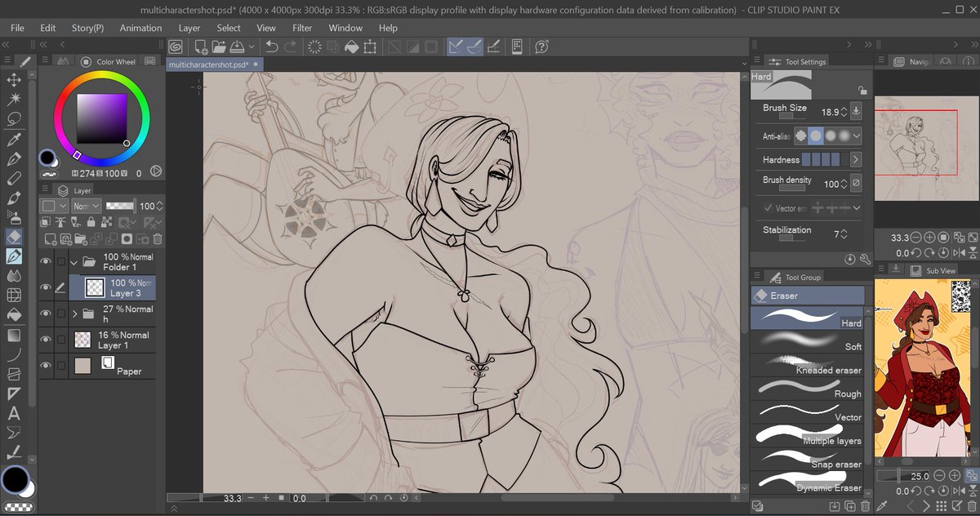
Task: Select the Move layer tool in the toolbar
Action: [x=14, y=79]
